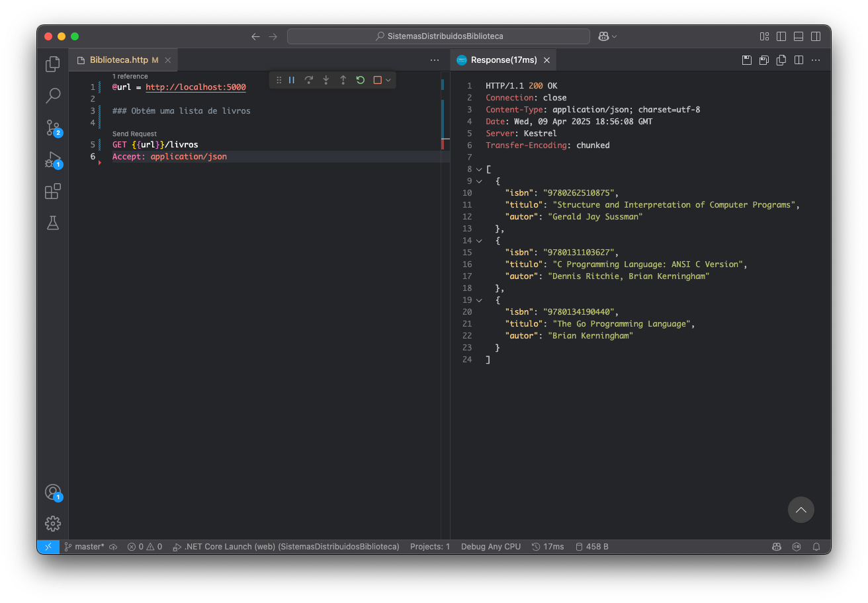Open the dropdown arrow beside debug stop button
The height and width of the screenshot is (603, 868).
point(388,80)
